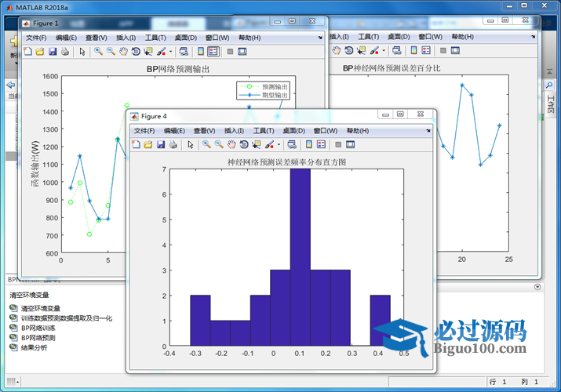The image size is (561, 392).
Task: Show Plot Tools and dock icon in Figure 4
Action: tap(350, 144)
